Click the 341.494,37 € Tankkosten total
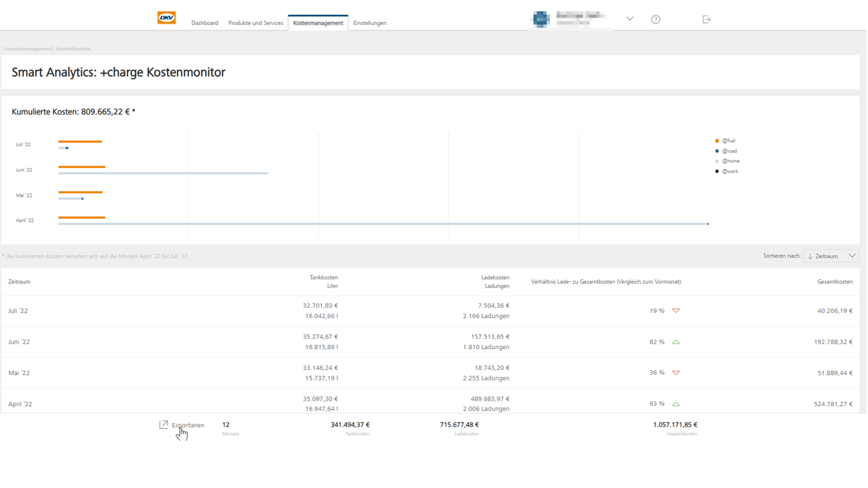This screenshot has width=868, height=488. (x=350, y=425)
